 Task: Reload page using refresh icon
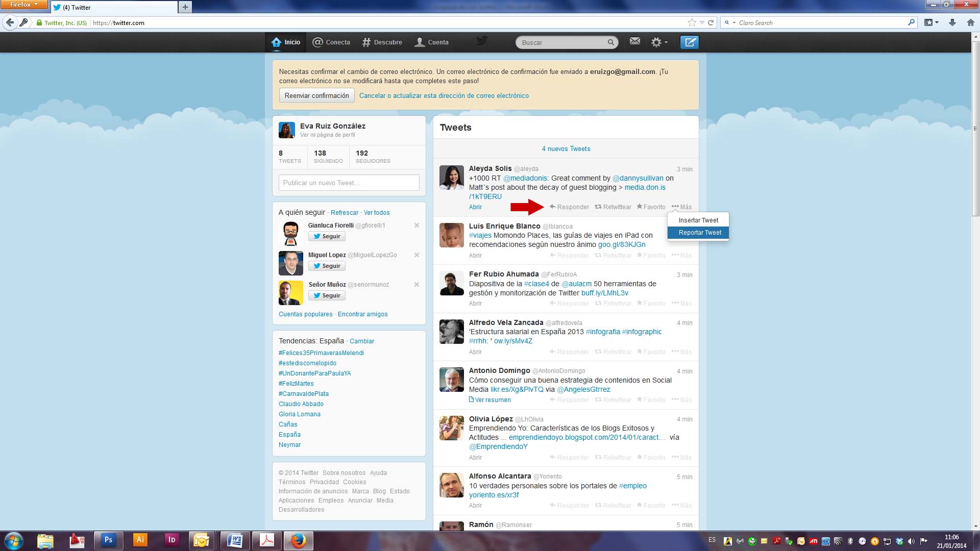coord(710,22)
